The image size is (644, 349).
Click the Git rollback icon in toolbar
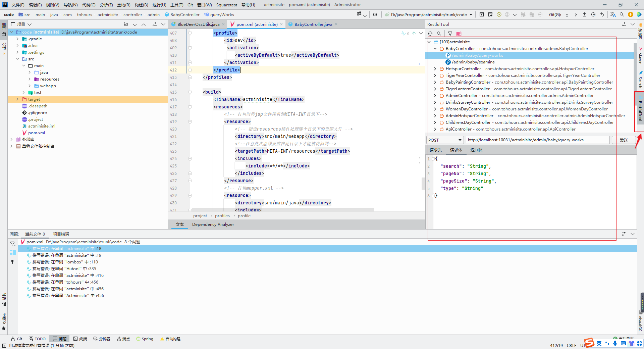(x=602, y=14)
